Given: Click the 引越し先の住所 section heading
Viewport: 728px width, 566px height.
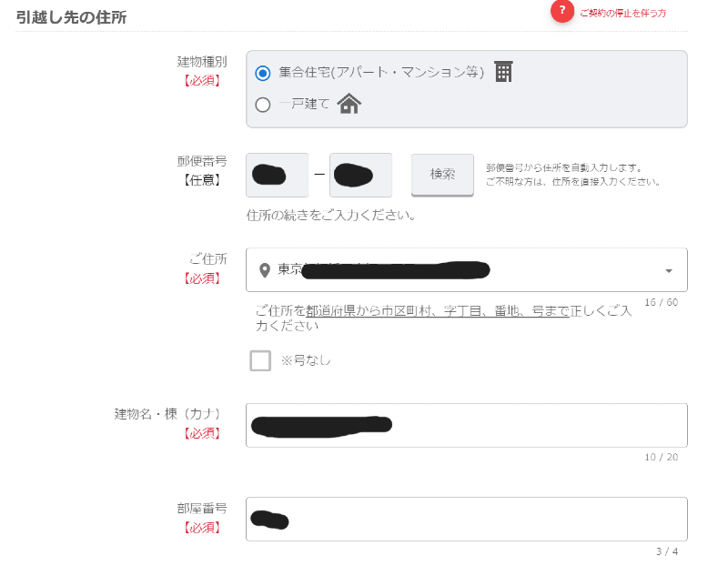Looking at the screenshot, I should [72, 17].
